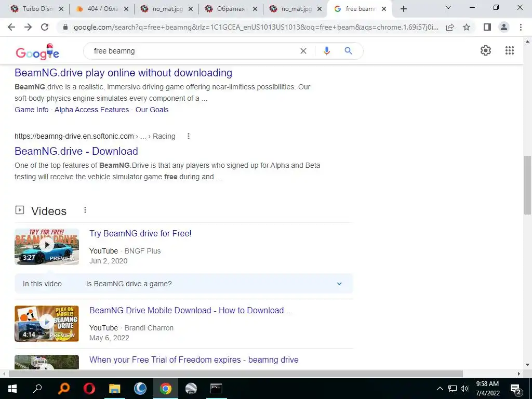Start a voice search
Viewport: 532px width, 399px height.
click(326, 51)
